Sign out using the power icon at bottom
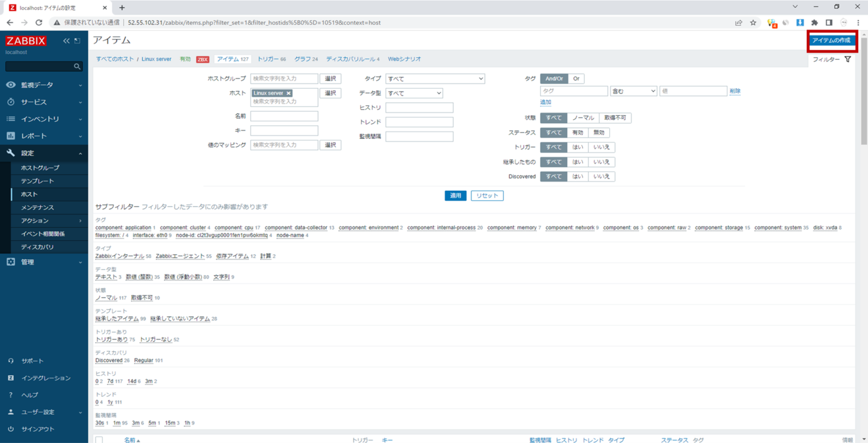Image resolution: width=868 pixels, height=443 pixels. point(12,429)
